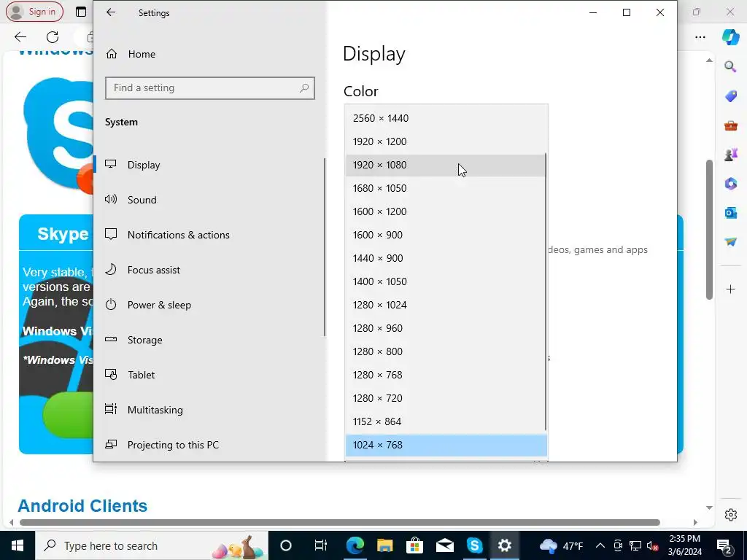
Task: Select 1280 × 800 resolution option
Action: (446, 351)
